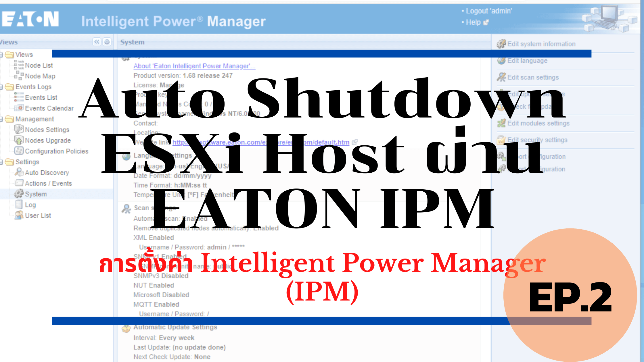Open User List
The image size is (644, 362).
pyautogui.click(x=38, y=215)
